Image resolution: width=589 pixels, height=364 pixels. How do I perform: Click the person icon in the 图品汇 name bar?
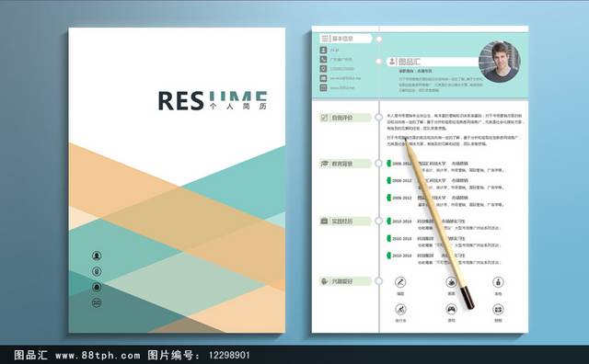[x=392, y=62]
